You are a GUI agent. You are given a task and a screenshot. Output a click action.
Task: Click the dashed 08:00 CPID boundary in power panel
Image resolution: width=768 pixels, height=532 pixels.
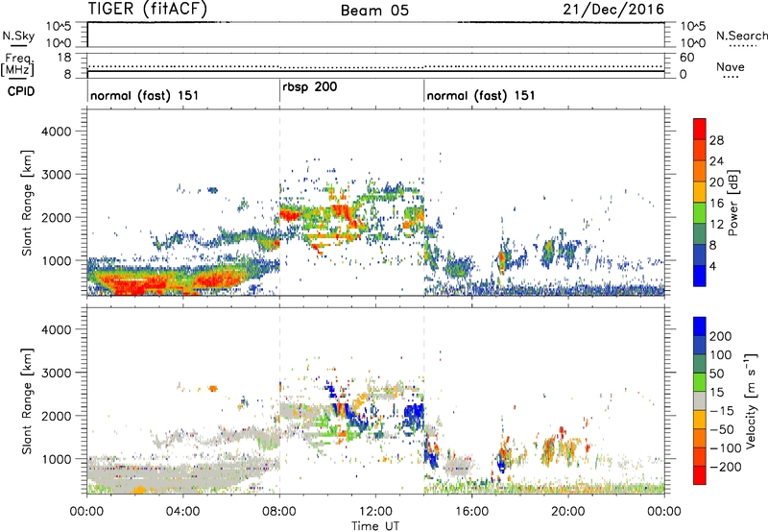coord(279,202)
